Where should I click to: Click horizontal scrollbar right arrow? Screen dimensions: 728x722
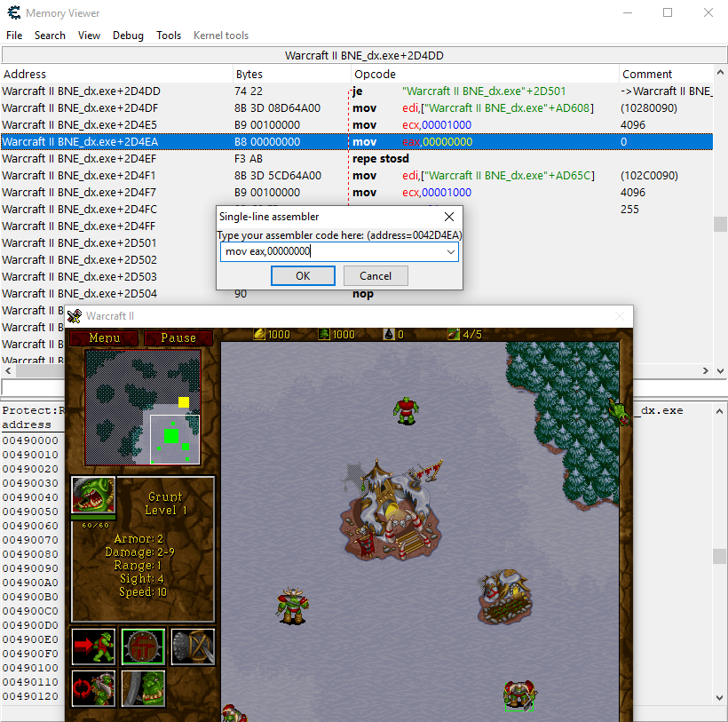pos(705,370)
